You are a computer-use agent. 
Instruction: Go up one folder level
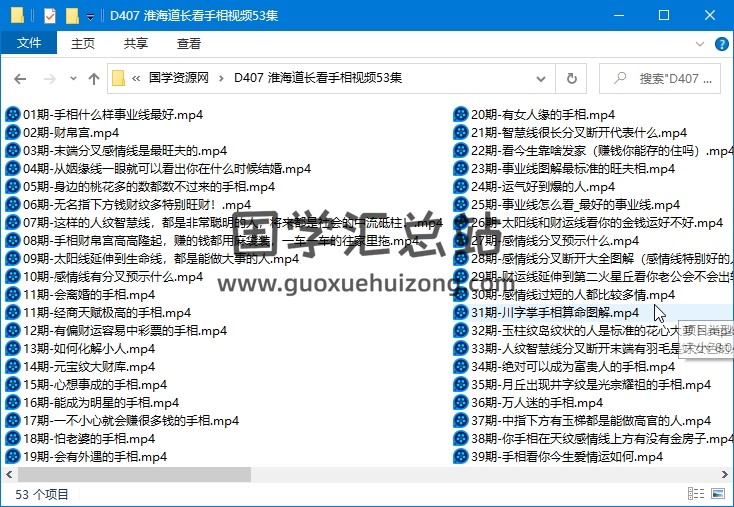[94, 79]
